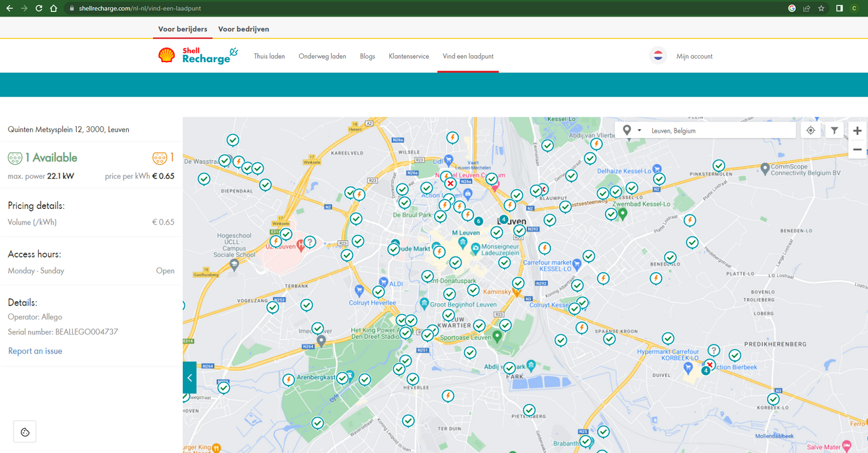The height and width of the screenshot is (453, 868).
Task: Select fast charger marker near Spaanse Kroon
Action: 582,328
